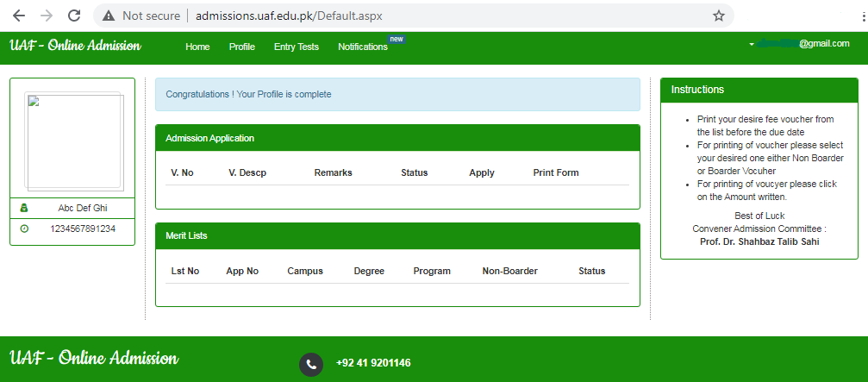Click the UAF - Online Admission header logo
The width and height of the screenshot is (868, 382).
[x=75, y=46]
